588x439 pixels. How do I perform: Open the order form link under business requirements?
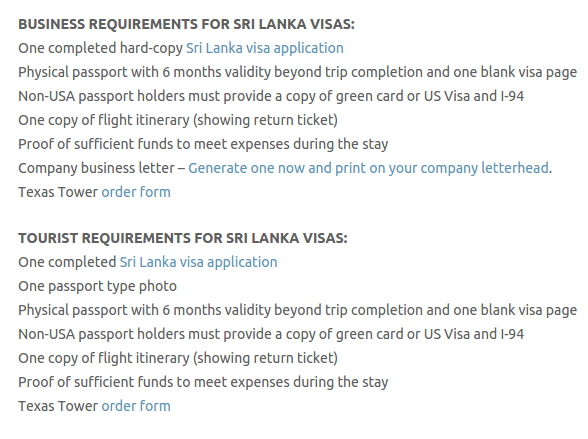136,192
